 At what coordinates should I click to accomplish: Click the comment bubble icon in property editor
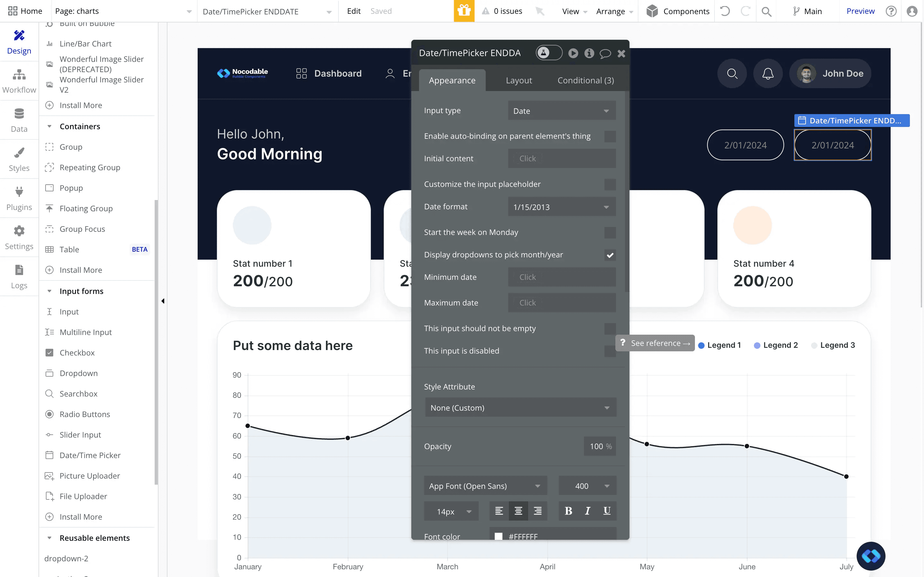click(x=605, y=54)
